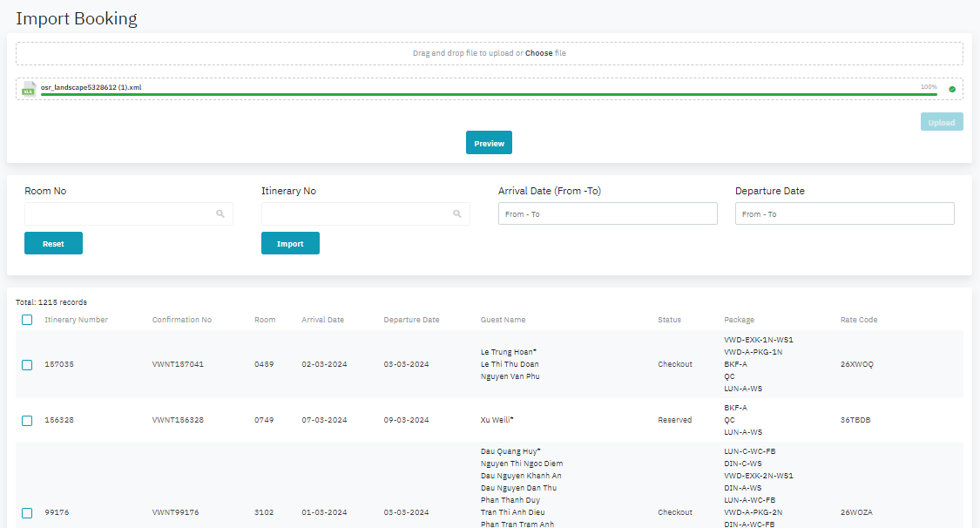
Task: Click the search icon in Room No field
Action: tap(220, 213)
